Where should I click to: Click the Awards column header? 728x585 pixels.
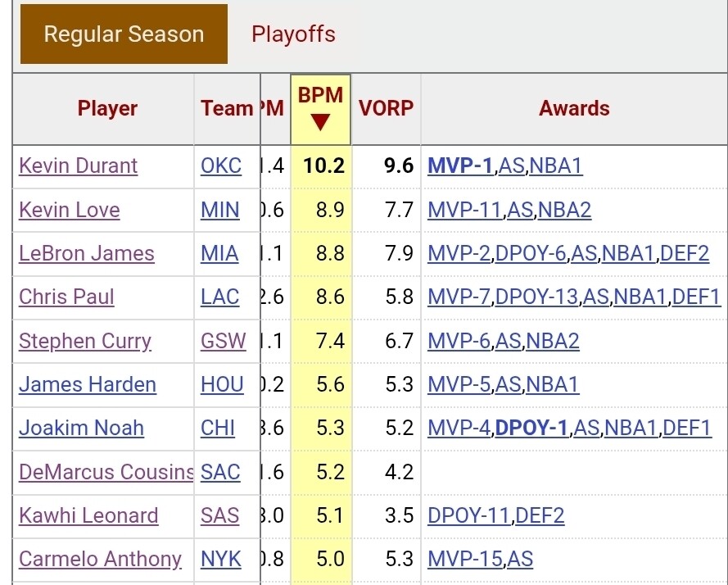click(574, 109)
